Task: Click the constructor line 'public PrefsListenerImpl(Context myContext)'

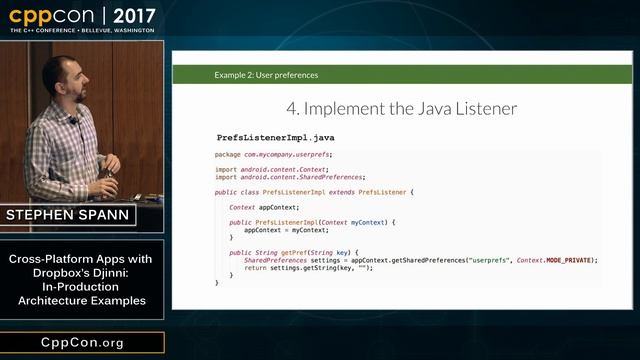Action: pyautogui.click(x=312, y=222)
